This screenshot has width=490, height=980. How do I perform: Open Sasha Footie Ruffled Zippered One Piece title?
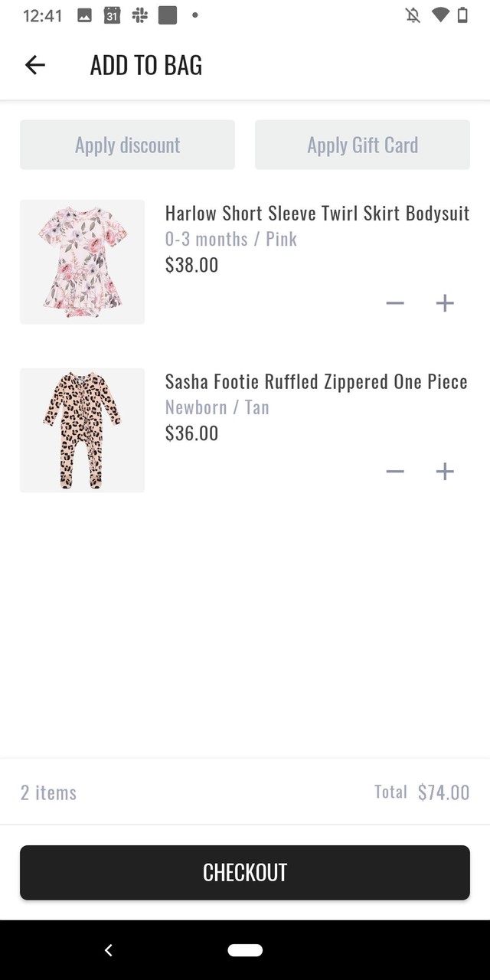point(316,381)
